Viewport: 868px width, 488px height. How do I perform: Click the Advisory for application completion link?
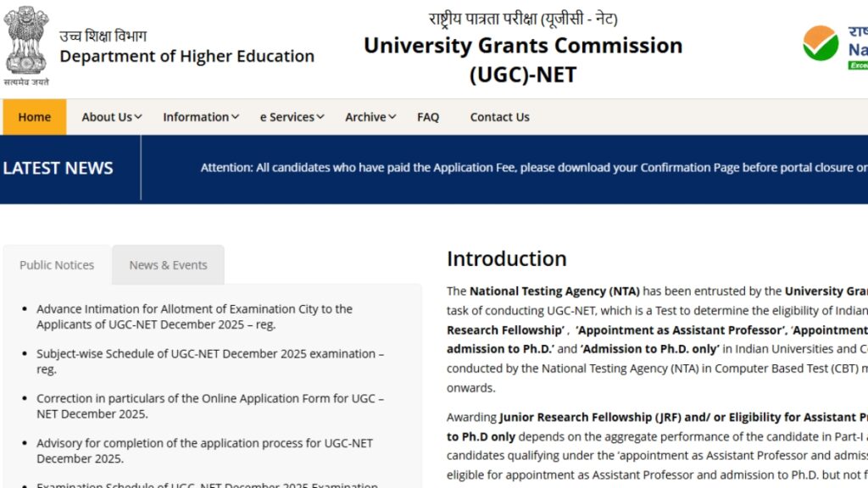point(204,443)
